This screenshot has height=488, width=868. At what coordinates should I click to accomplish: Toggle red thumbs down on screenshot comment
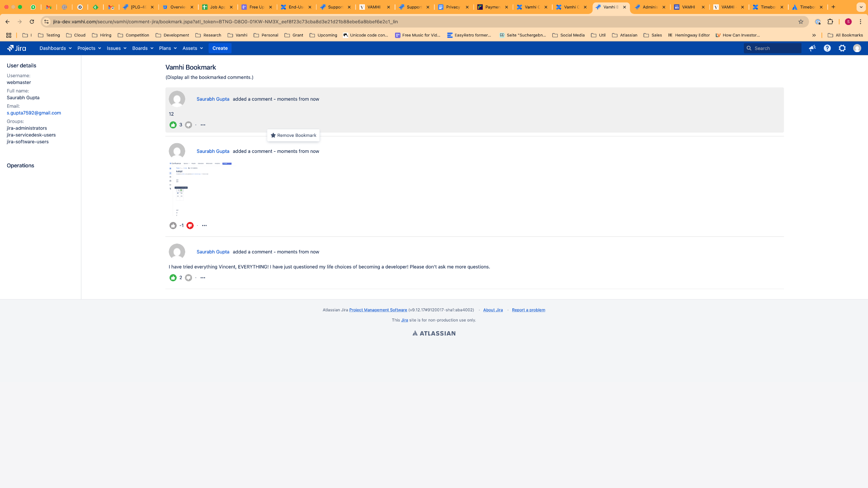coord(190,226)
